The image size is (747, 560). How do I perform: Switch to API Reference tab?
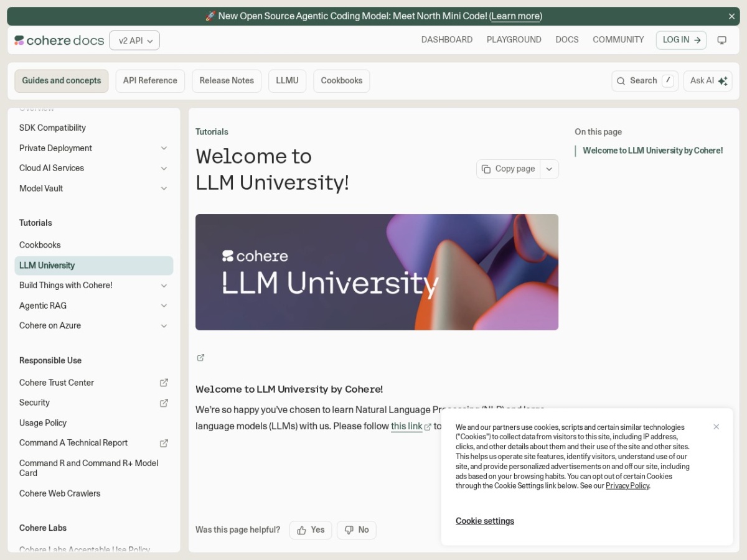[150, 81]
